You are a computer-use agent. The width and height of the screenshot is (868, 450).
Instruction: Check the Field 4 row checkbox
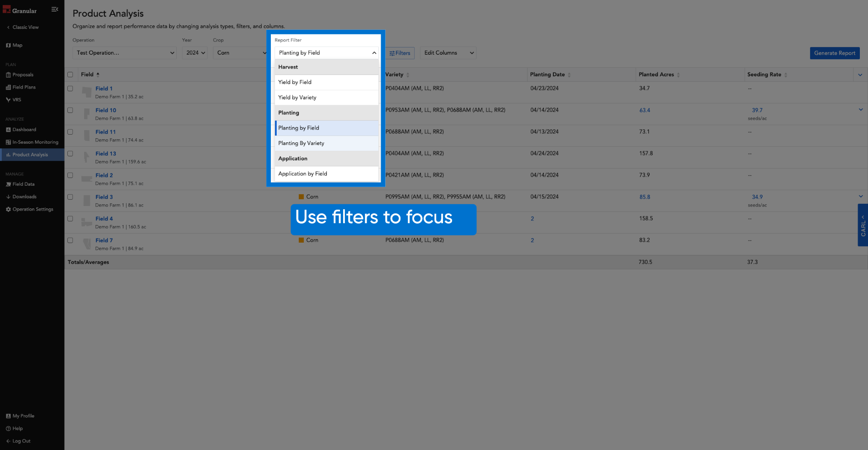click(70, 219)
